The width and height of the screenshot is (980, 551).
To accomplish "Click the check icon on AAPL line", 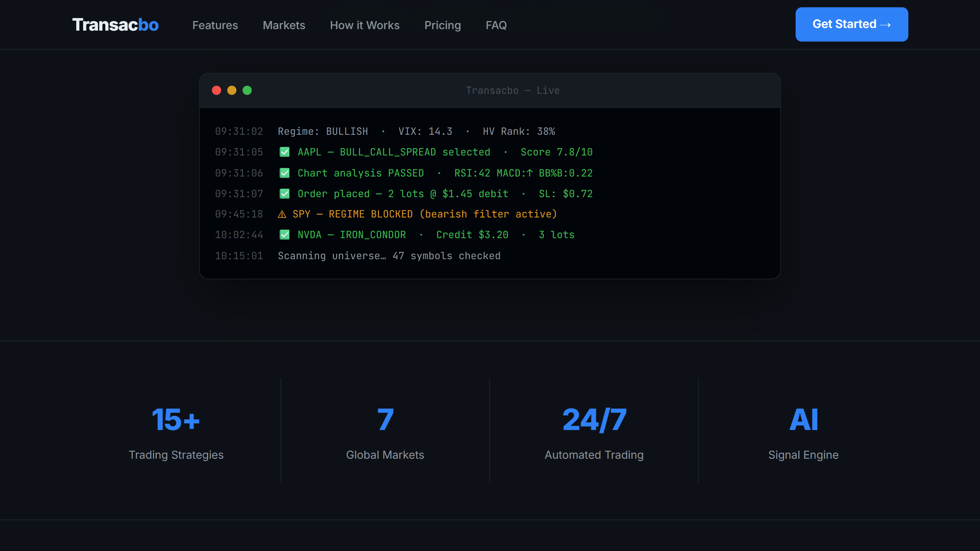I will (x=284, y=152).
